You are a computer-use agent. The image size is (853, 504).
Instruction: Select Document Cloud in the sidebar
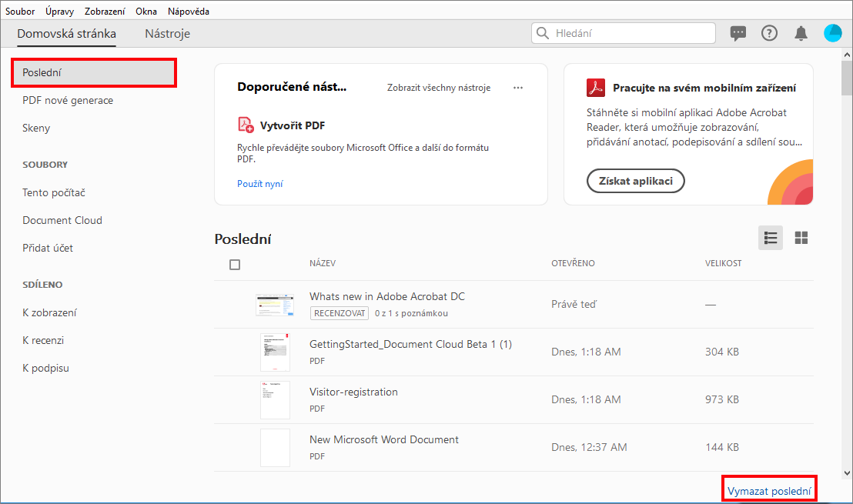62,220
